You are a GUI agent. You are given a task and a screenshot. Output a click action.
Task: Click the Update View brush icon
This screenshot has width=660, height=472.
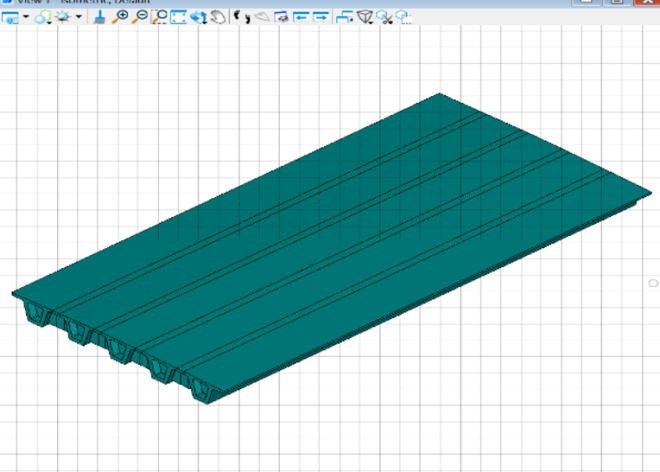[99, 17]
